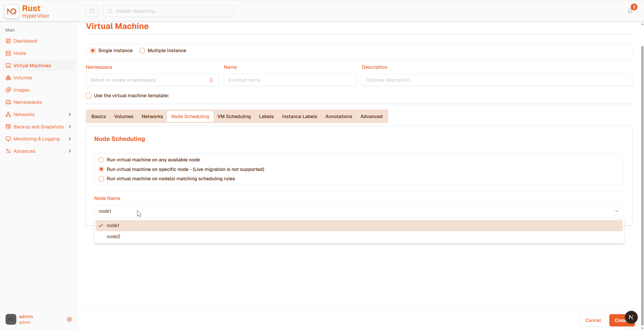Viewport: 644px width, 330px height.
Task: Enable Use the virtual machine template checkbox
Action: point(89,96)
